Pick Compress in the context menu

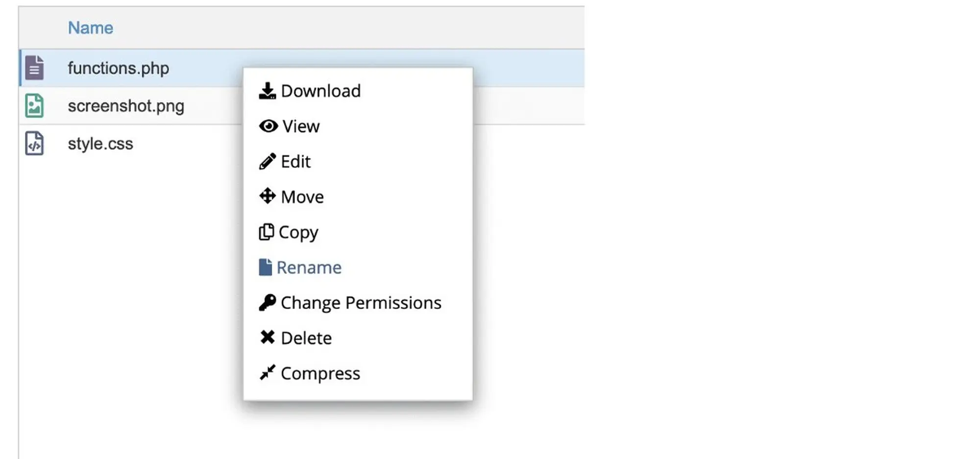coord(320,373)
